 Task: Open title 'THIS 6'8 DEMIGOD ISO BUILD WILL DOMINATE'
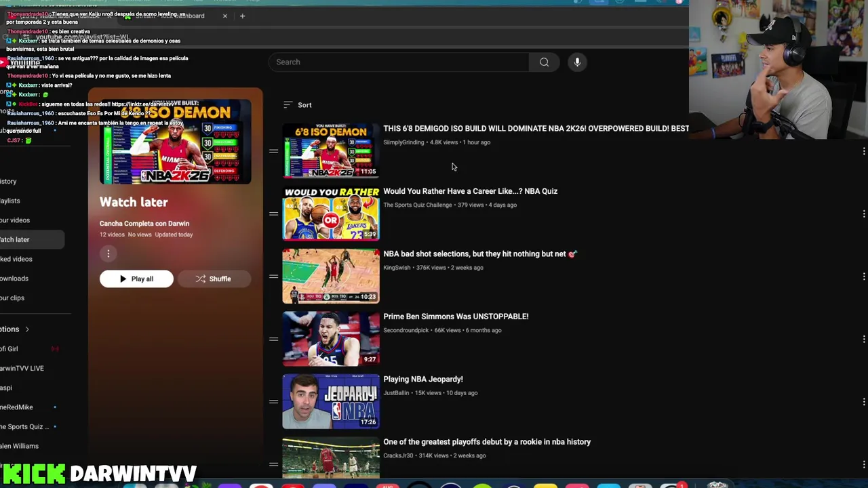pos(536,129)
